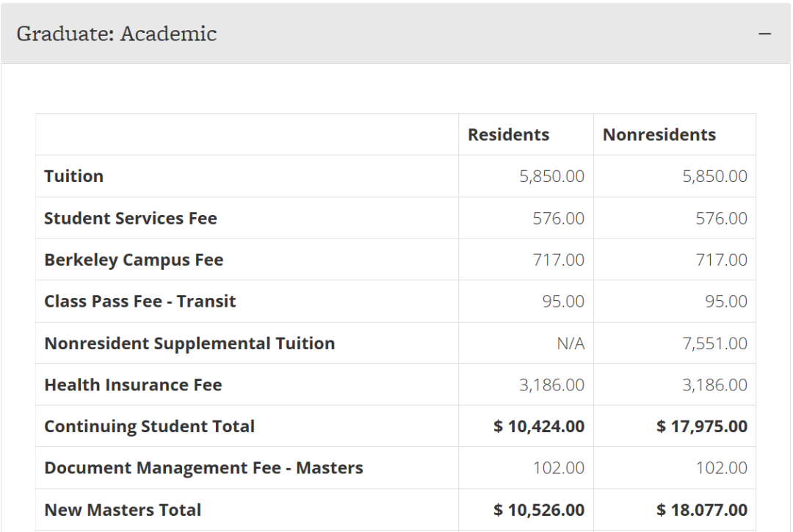Click the Graduate: Academic accordion header
The height and width of the screenshot is (532, 793).
click(117, 34)
